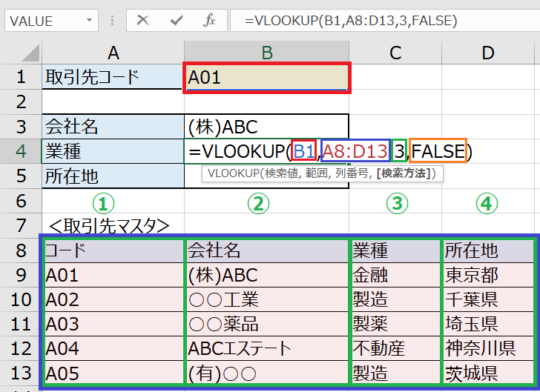The height and width of the screenshot is (392, 540).
Task: Click cell ABCエステート
Action: [x=267, y=348]
